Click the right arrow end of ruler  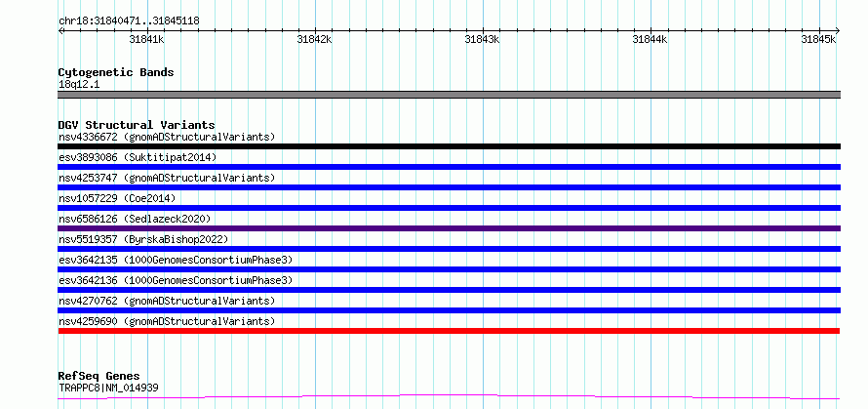click(837, 30)
